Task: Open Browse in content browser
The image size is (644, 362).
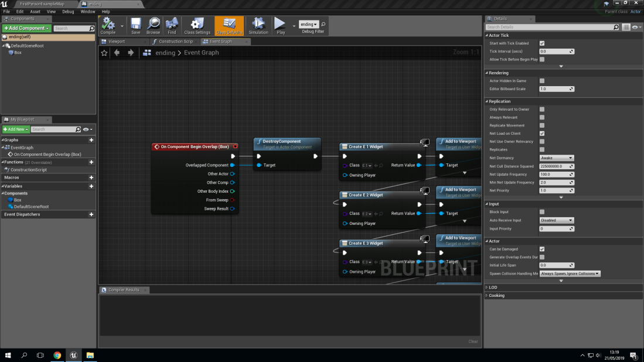Action: (x=153, y=25)
